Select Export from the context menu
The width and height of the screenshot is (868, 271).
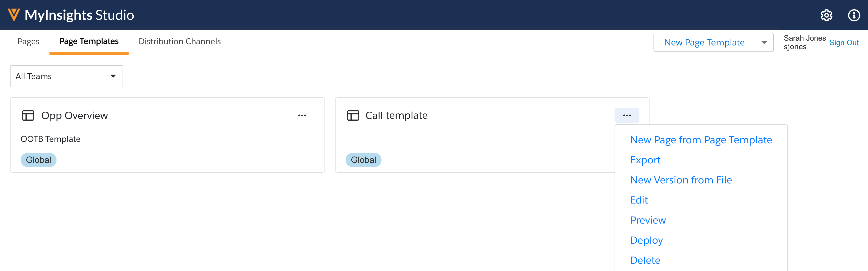645,160
